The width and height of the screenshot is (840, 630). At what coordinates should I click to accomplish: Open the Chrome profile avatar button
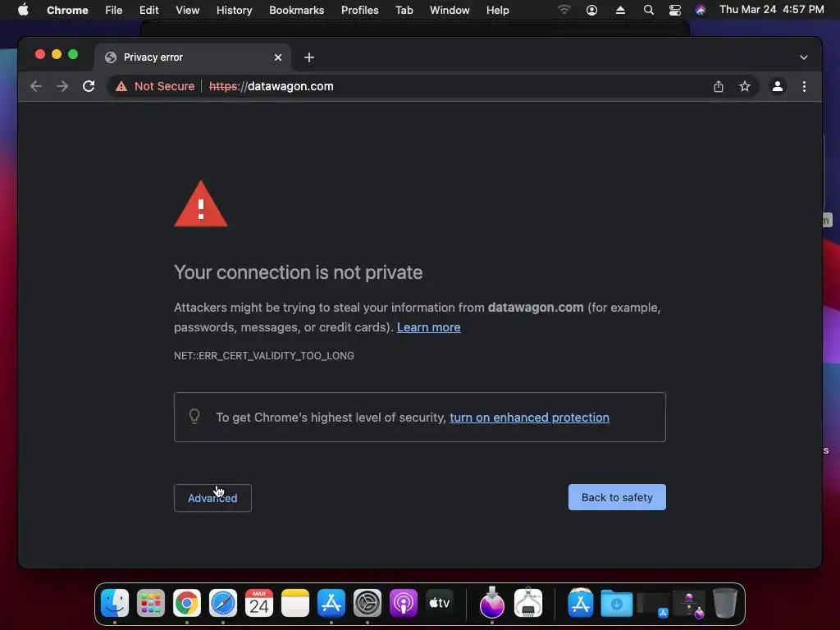pos(778,86)
